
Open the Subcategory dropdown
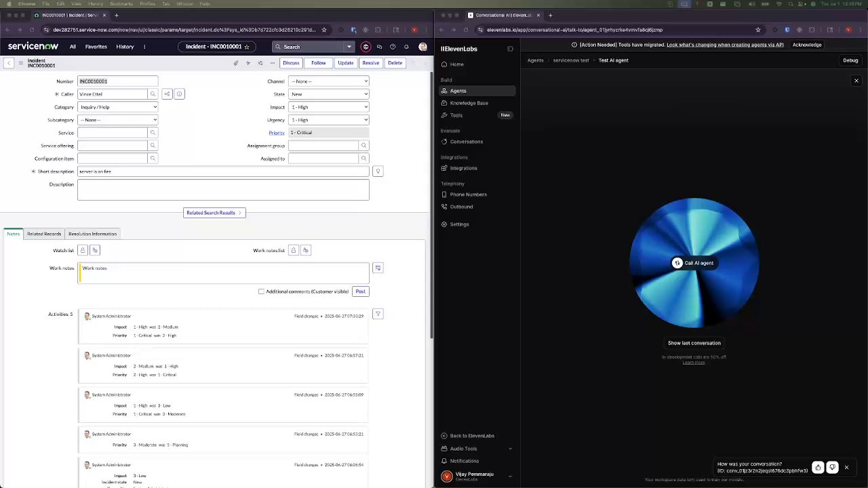(x=118, y=120)
